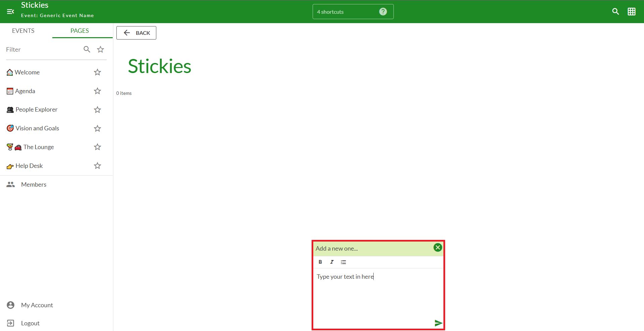Viewport: 644px width, 331px height.
Task: Open the search icon in the top bar
Action: click(x=615, y=12)
